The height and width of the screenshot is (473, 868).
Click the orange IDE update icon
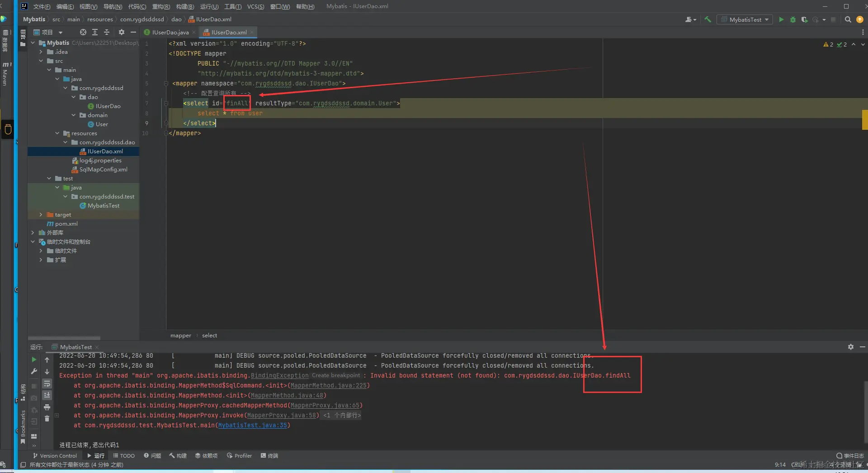click(x=860, y=19)
